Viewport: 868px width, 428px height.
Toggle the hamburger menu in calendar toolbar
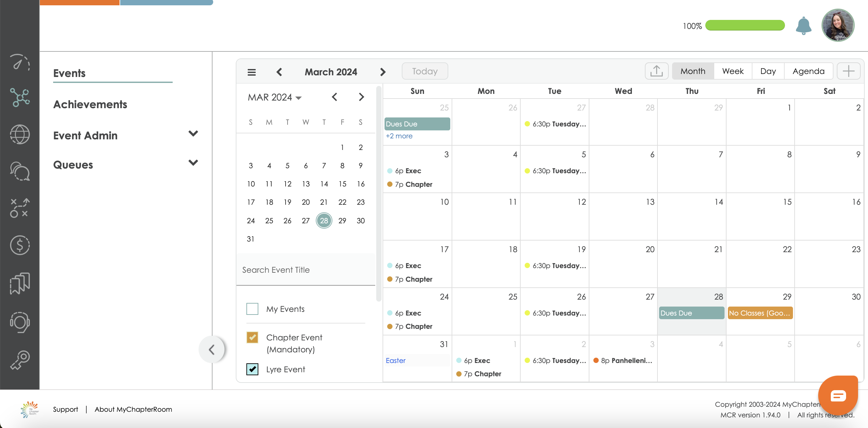[x=251, y=72]
